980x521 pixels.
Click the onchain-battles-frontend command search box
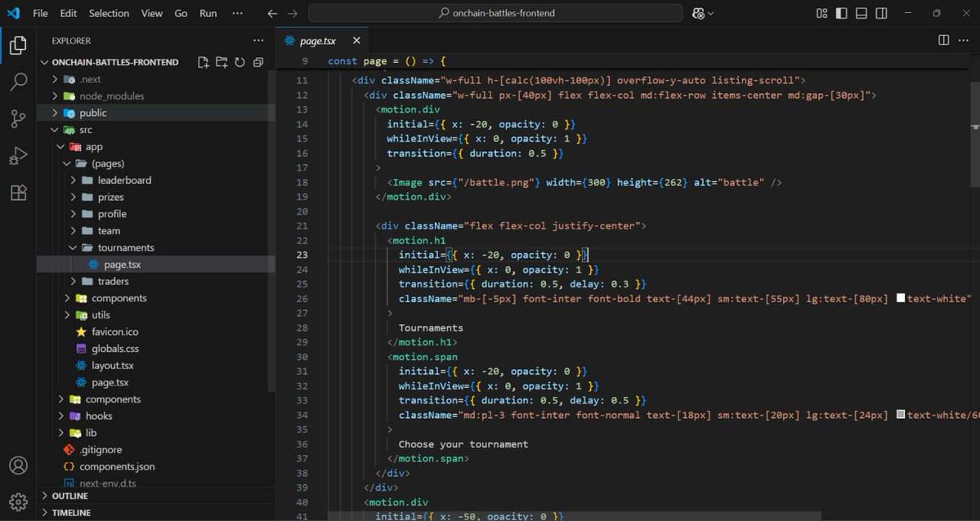pyautogui.click(x=495, y=13)
